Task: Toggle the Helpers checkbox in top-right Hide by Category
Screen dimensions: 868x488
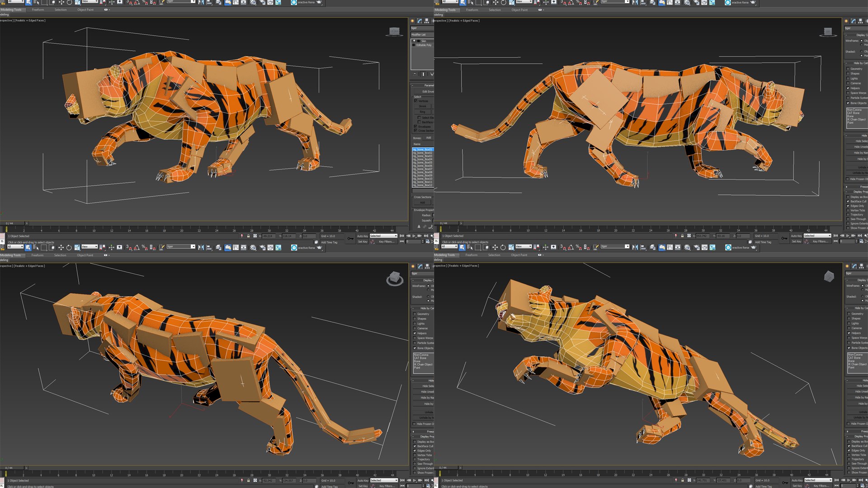Action: pyautogui.click(x=848, y=88)
